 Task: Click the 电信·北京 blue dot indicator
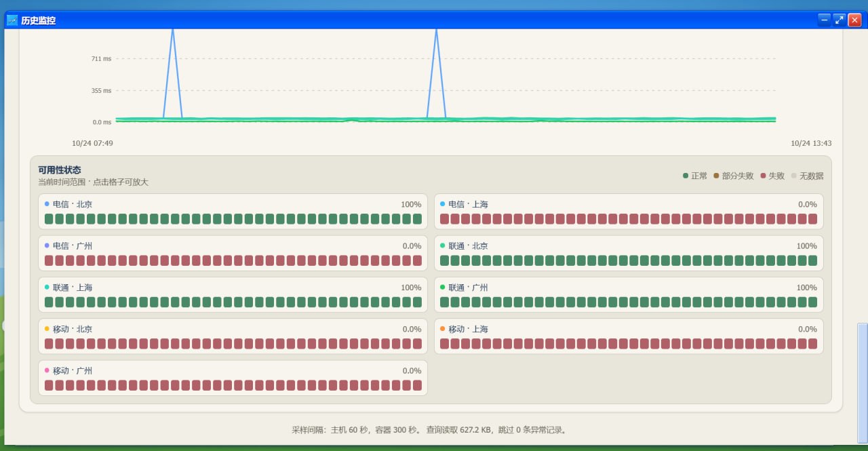[x=47, y=203]
